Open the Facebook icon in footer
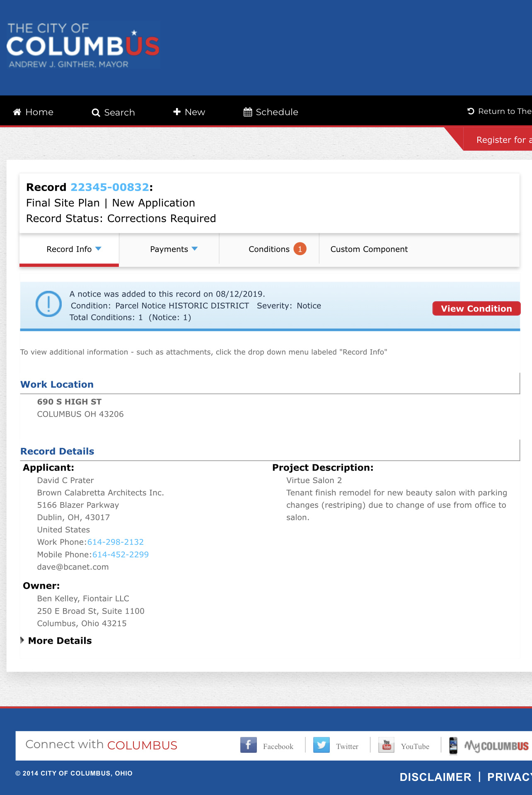The height and width of the screenshot is (795, 532). (x=249, y=745)
